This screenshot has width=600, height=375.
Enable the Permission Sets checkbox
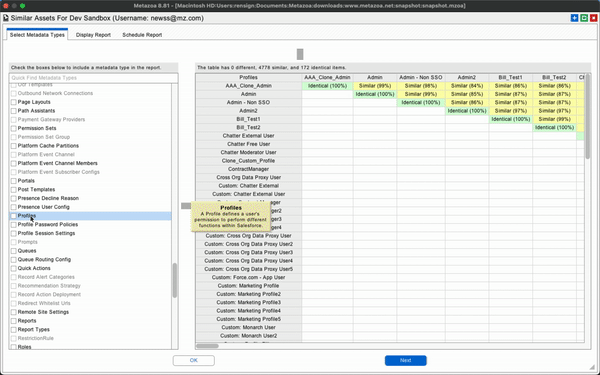point(14,128)
